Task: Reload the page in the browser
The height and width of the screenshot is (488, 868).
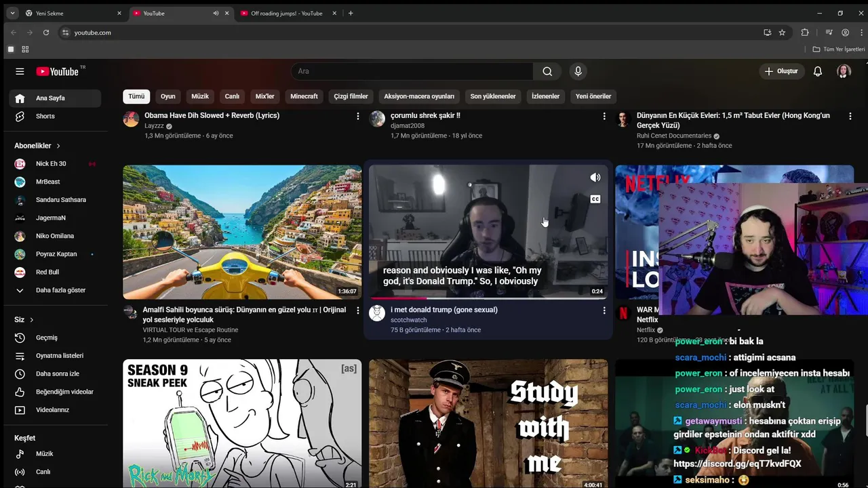Action: tap(46, 33)
